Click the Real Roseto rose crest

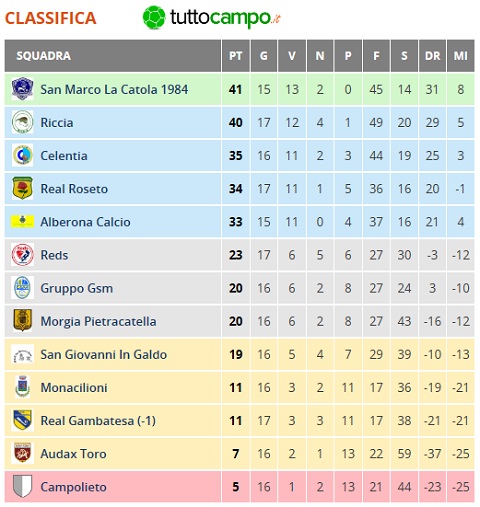click(x=22, y=188)
